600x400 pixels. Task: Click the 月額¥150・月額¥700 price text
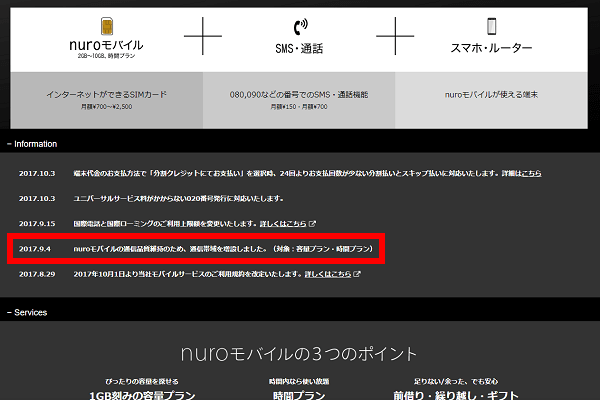[299, 107]
